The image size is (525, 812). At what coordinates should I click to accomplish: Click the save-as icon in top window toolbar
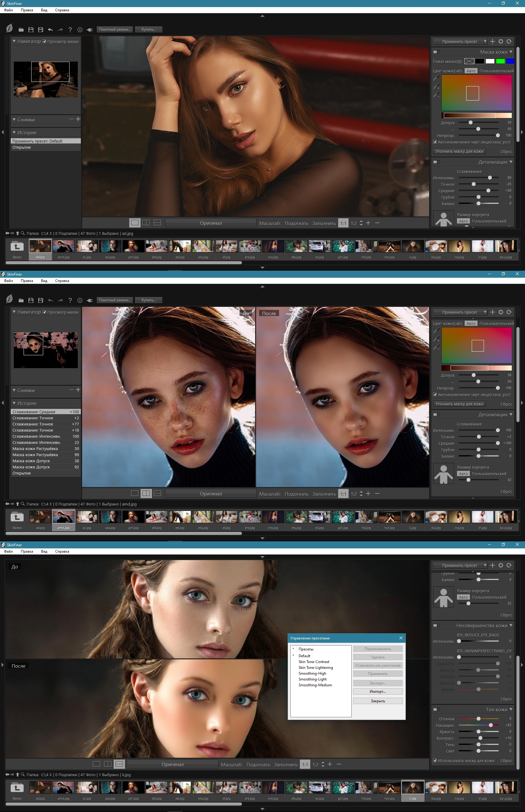click(x=40, y=30)
